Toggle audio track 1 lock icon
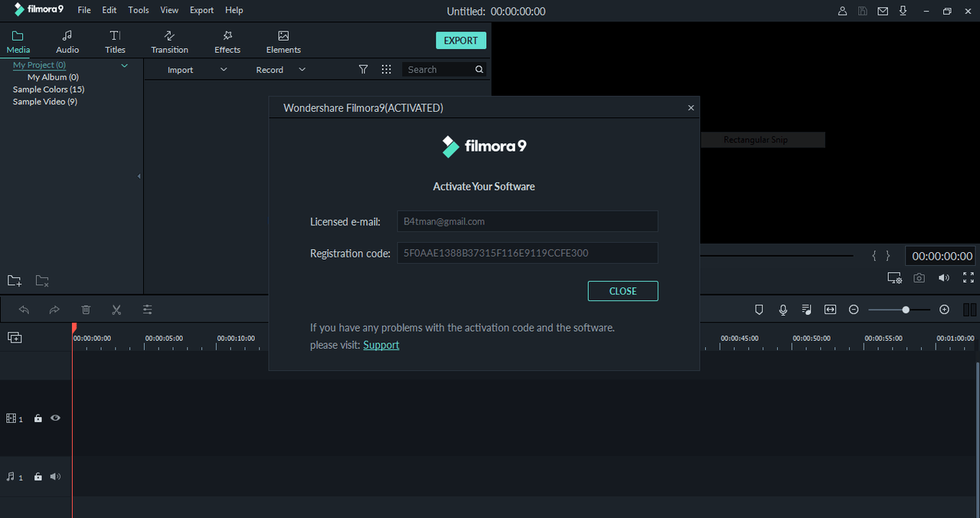The image size is (980, 518). pyautogui.click(x=38, y=477)
